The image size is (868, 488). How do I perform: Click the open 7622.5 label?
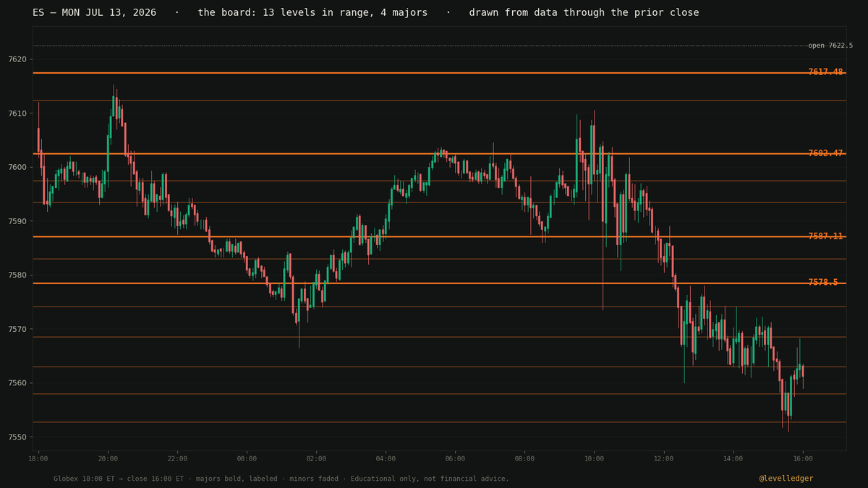tap(830, 46)
